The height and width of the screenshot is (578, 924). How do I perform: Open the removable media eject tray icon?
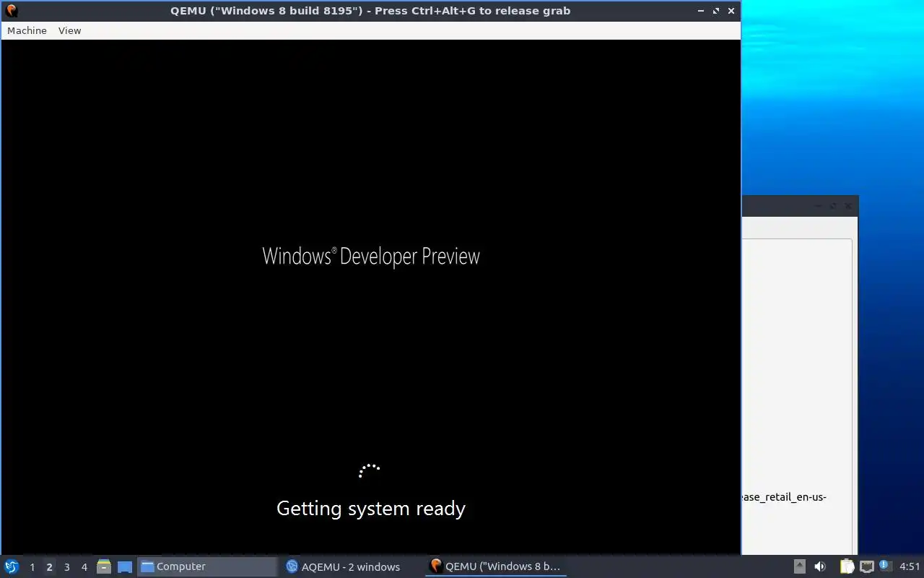pos(800,566)
